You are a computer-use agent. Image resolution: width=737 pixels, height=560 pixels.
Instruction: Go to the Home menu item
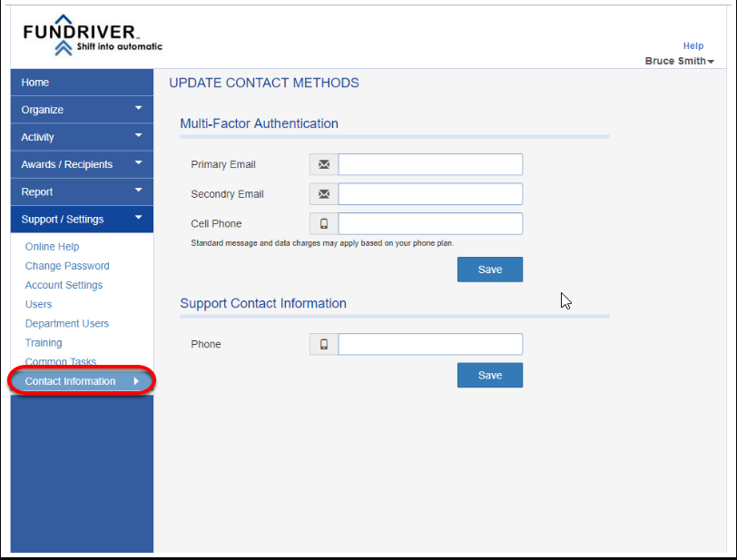point(82,83)
